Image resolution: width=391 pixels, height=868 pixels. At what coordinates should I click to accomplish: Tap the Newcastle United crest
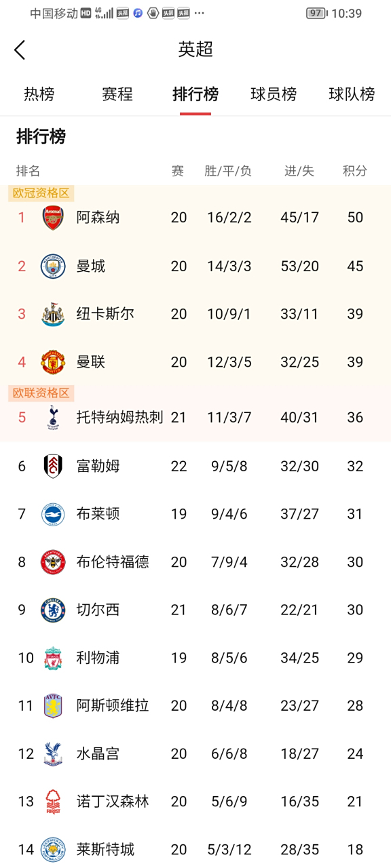(x=52, y=314)
